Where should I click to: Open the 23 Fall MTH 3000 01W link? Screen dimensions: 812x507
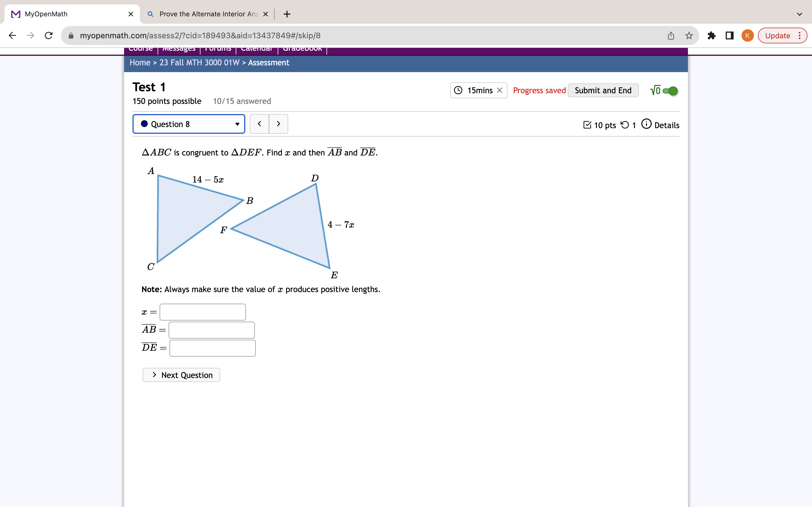tap(199, 63)
